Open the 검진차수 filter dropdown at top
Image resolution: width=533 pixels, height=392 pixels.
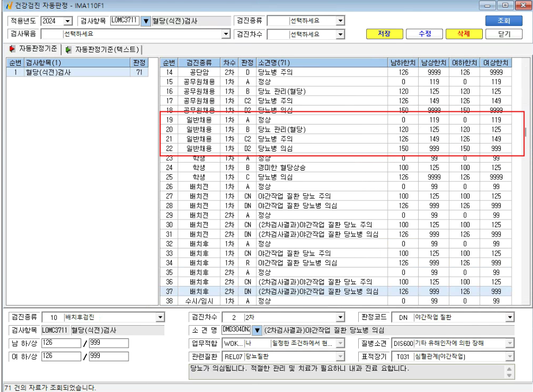(340, 35)
